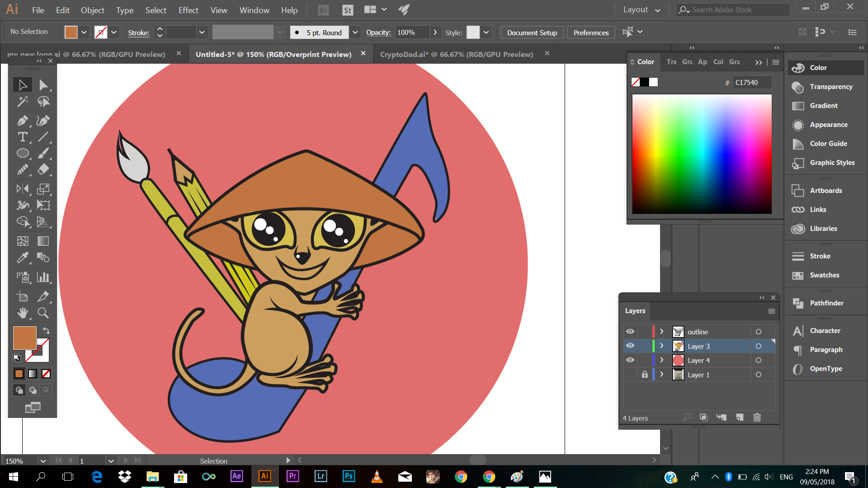Expand the outline layer
The height and width of the screenshot is (488, 868).
click(661, 332)
